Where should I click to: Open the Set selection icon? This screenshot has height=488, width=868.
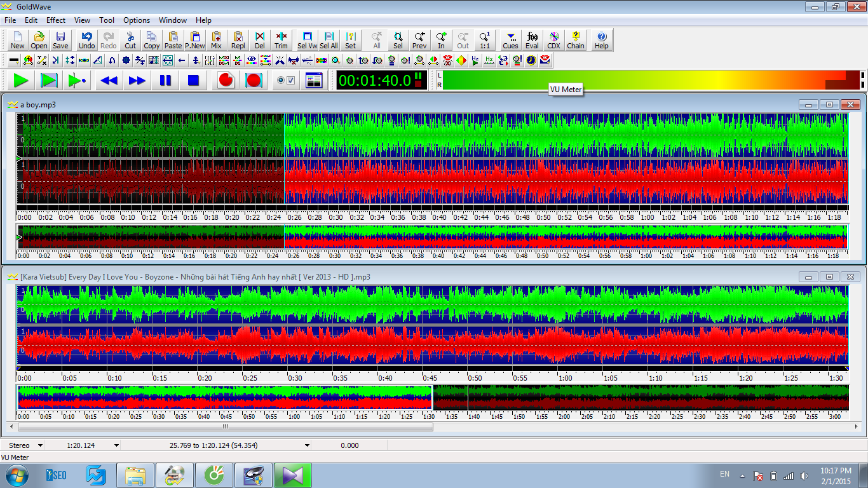click(350, 40)
